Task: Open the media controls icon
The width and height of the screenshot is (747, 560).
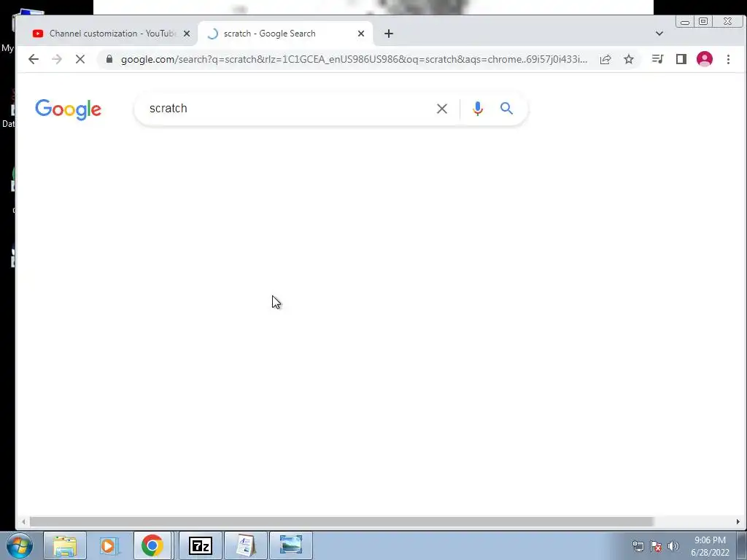Action: (x=658, y=59)
